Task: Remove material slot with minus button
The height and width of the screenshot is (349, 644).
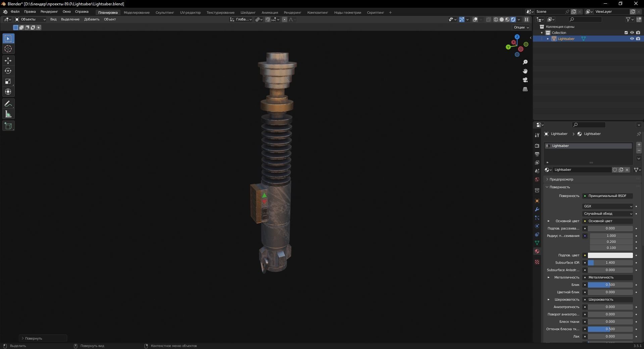Action: (639, 151)
